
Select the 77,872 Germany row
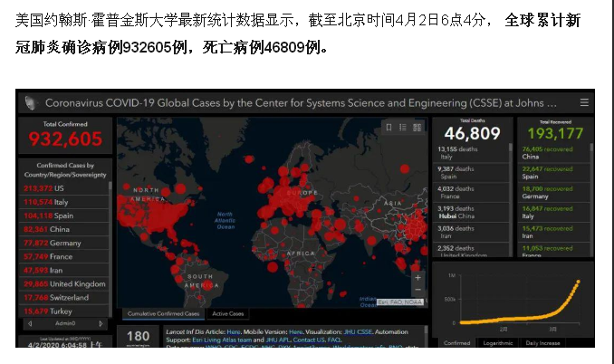(x=63, y=243)
